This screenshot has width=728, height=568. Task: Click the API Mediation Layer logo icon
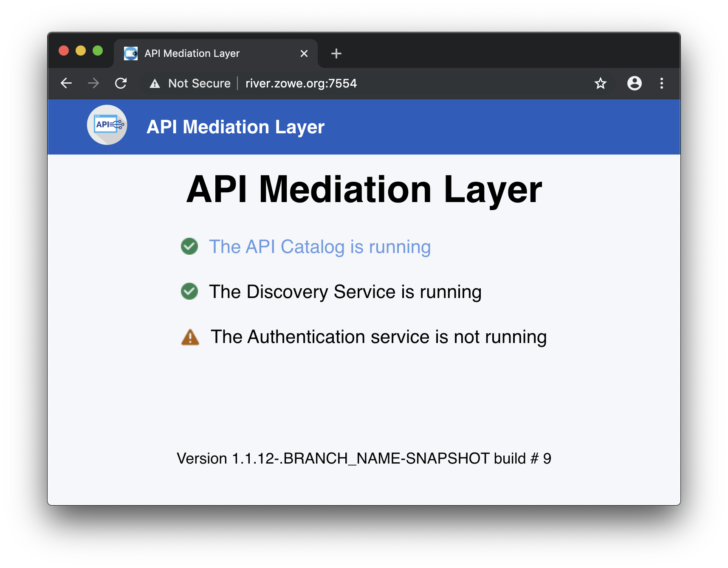click(x=107, y=125)
